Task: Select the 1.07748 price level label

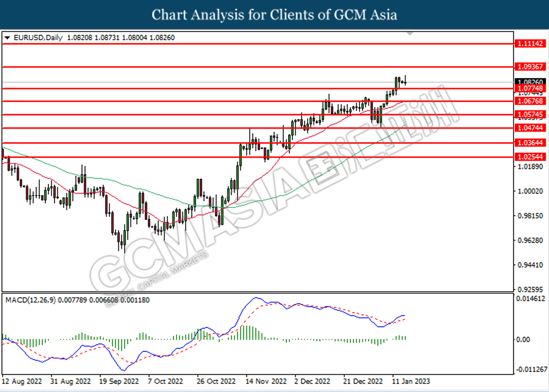Action: (530, 88)
